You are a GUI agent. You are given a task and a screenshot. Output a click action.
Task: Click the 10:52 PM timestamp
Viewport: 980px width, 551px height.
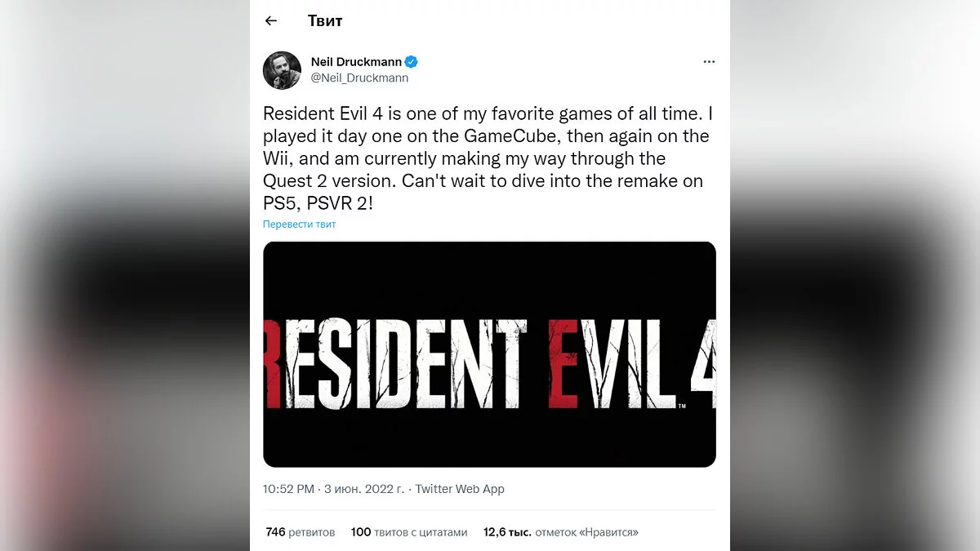tap(288, 489)
